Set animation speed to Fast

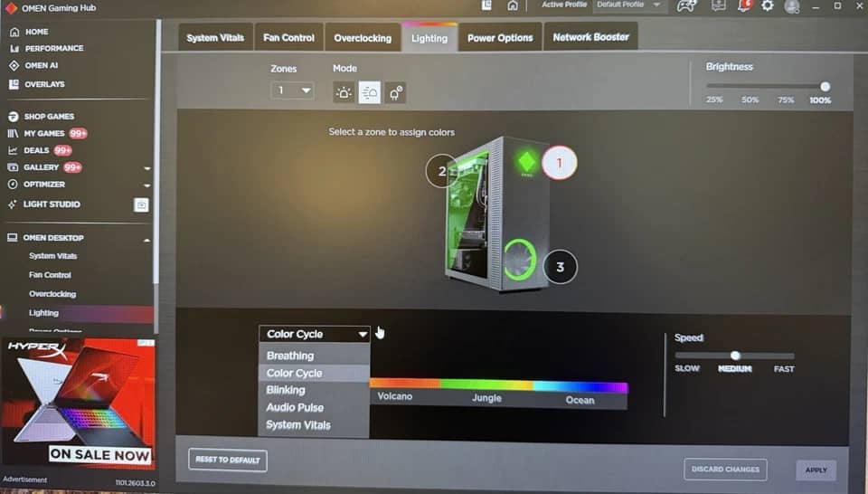[x=784, y=369]
